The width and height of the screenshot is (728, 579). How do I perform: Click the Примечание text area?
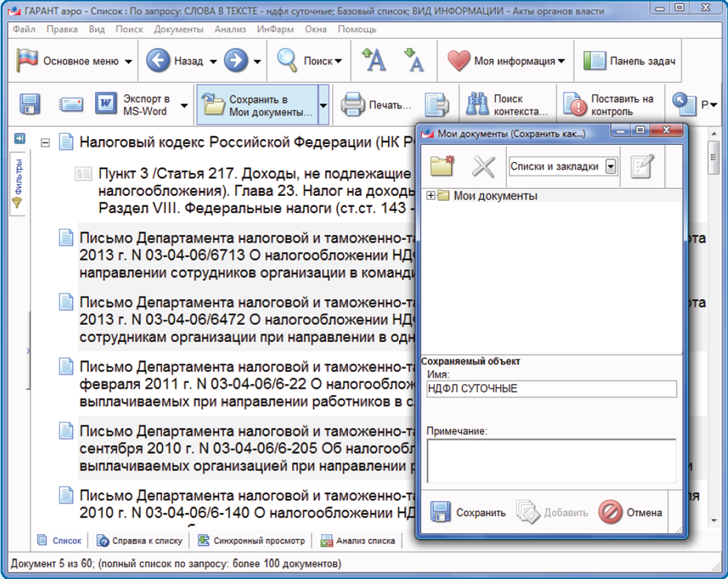pos(551,459)
